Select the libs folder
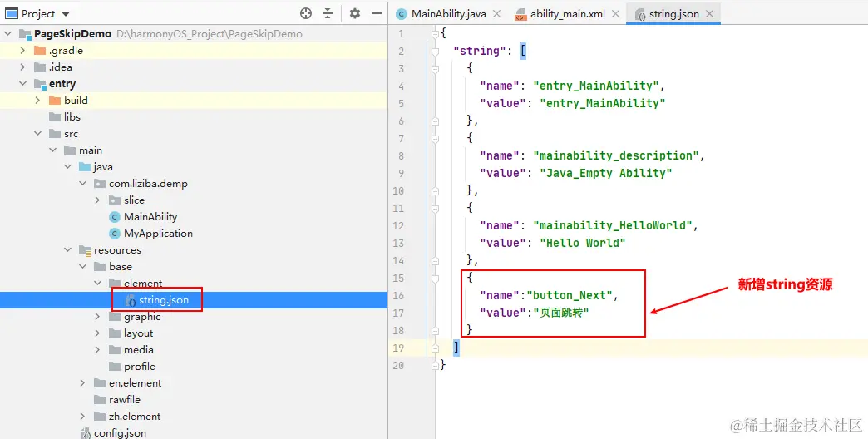 point(72,116)
